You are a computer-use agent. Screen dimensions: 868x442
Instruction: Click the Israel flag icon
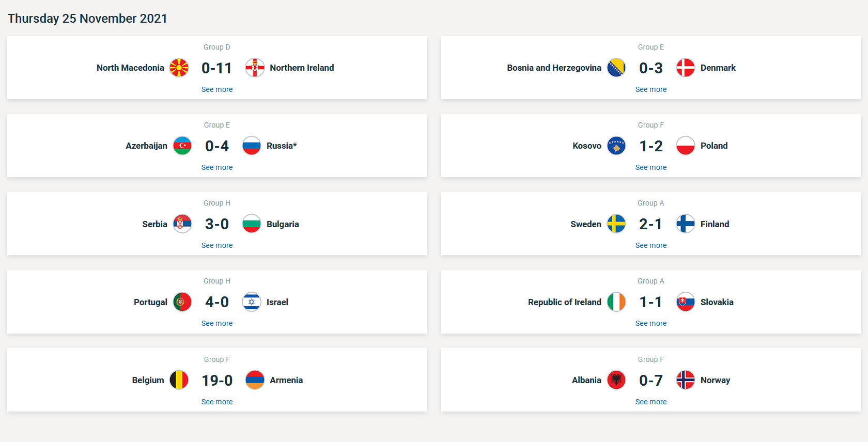(252, 302)
